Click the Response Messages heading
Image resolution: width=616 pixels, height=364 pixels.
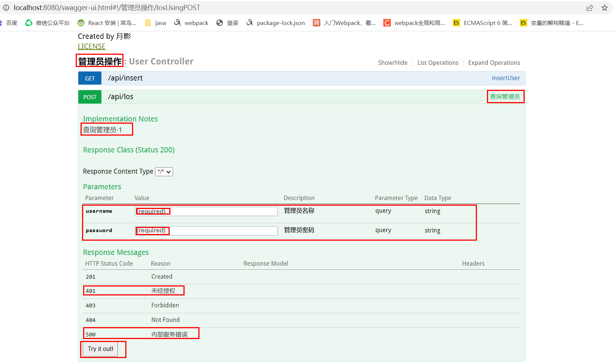pos(116,253)
